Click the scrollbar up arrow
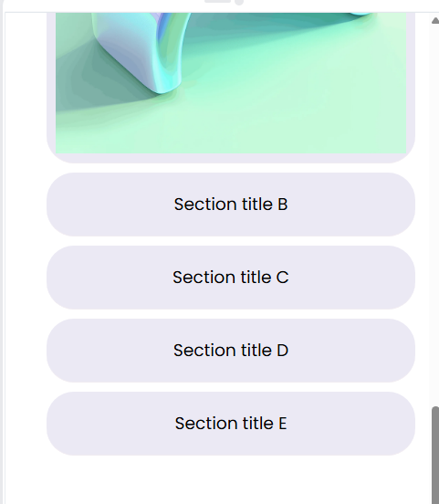This screenshot has height=504, width=439. tap(435, 21)
